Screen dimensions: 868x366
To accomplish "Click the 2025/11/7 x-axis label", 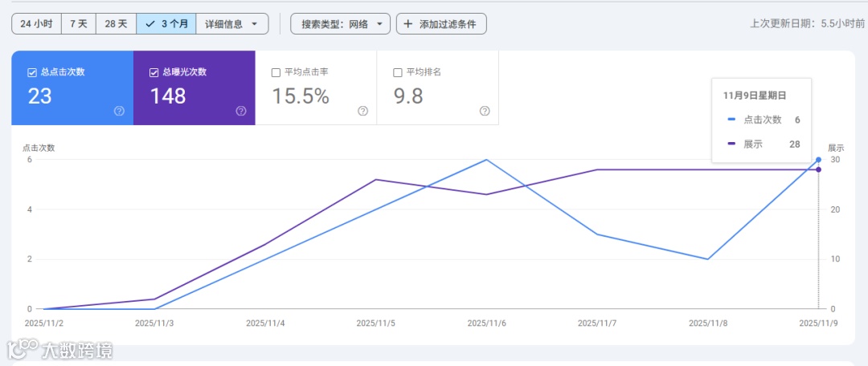I will (x=597, y=323).
